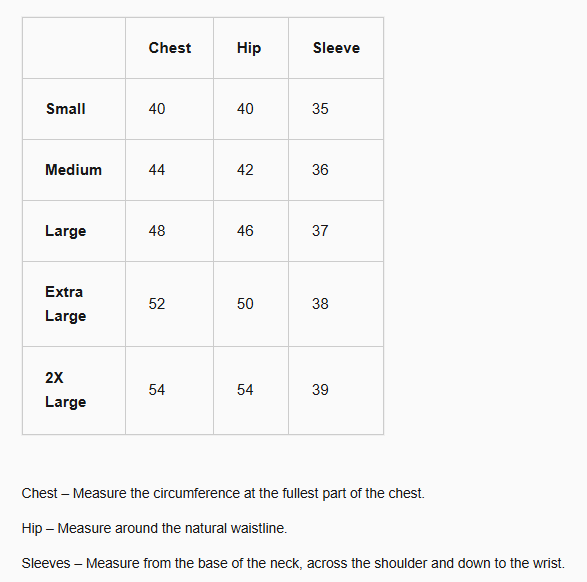
Task: Click Extra Large hip value 50
Action: pos(245,304)
